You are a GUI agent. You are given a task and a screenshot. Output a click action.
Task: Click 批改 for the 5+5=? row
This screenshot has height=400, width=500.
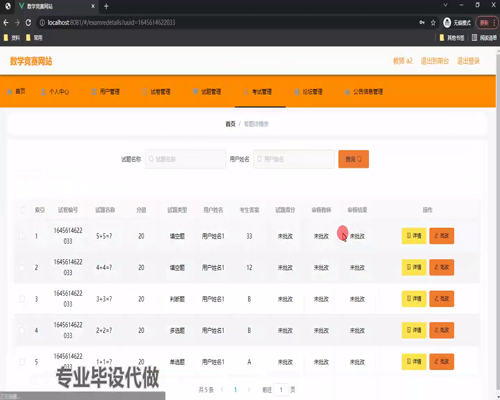click(442, 236)
